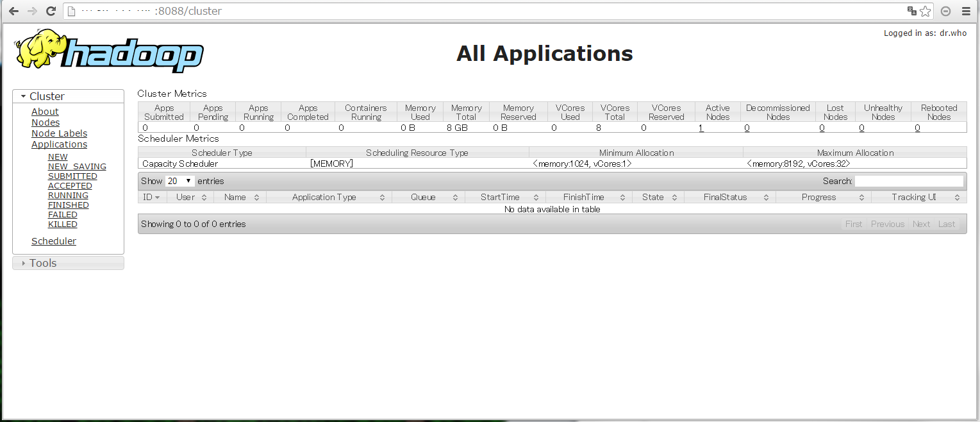Click 'Showing 0 to 0 of 0 entries'
Image resolution: width=980 pixels, height=422 pixels.
point(194,224)
